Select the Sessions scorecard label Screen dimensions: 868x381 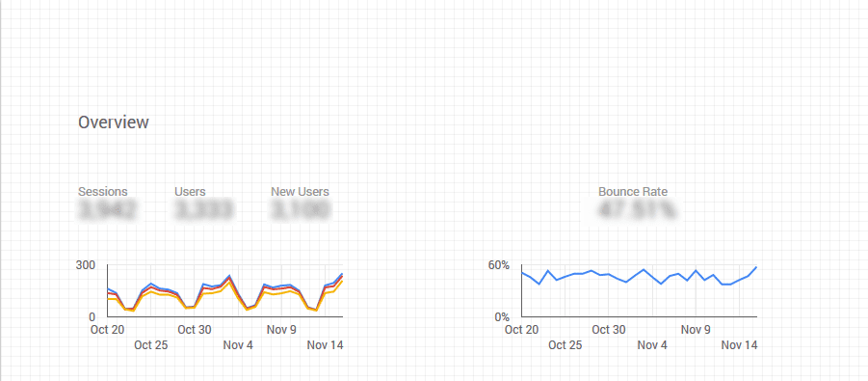[x=103, y=192]
